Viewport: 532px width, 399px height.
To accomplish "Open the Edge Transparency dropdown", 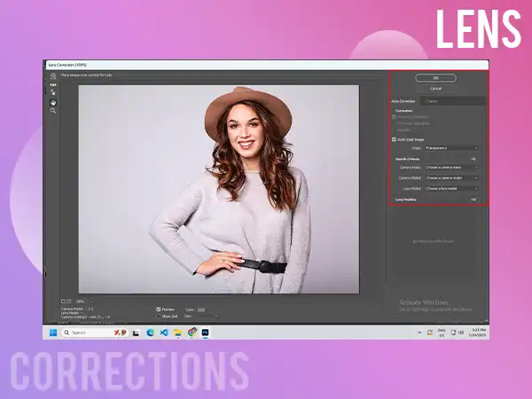I will (x=451, y=148).
